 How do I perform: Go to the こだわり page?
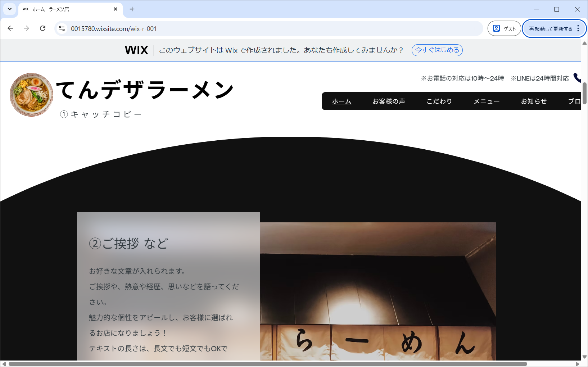[x=439, y=101]
